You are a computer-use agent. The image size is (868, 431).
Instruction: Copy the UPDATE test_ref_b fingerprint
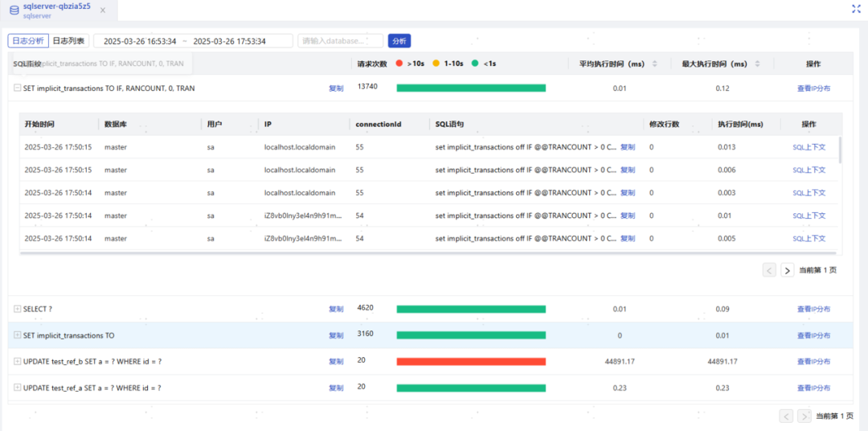coord(336,361)
